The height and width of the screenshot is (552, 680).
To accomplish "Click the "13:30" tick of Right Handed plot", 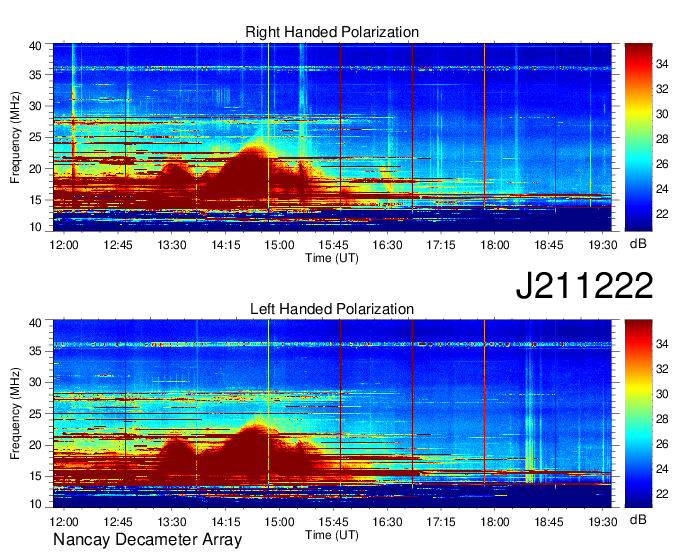I will [172, 245].
